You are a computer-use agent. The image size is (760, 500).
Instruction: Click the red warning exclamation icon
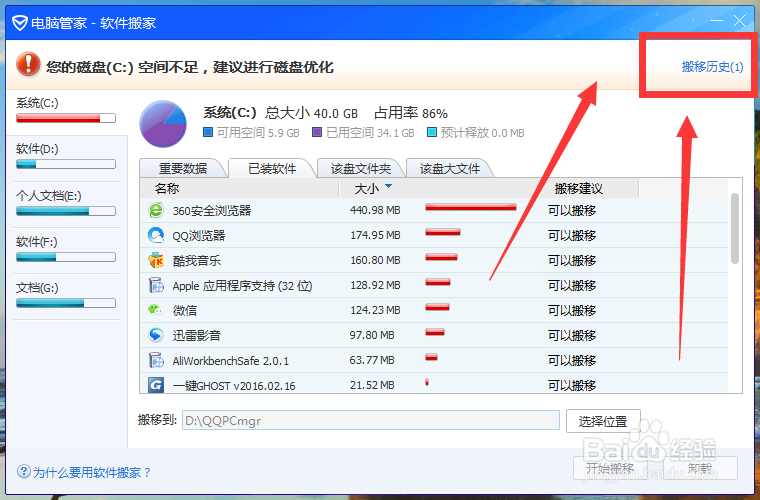[x=28, y=65]
